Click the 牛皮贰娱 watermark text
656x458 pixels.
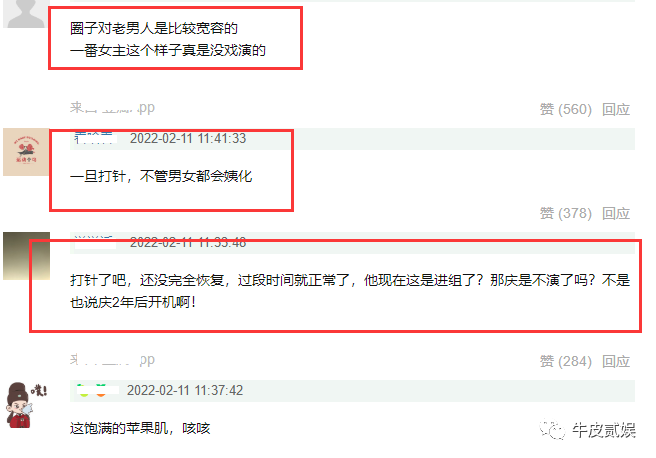click(x=604, y=430)
